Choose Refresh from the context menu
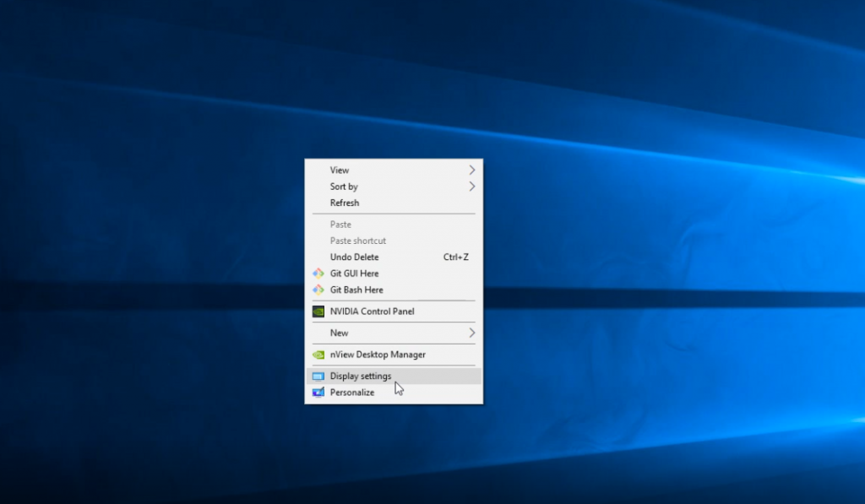 [394, 203]
